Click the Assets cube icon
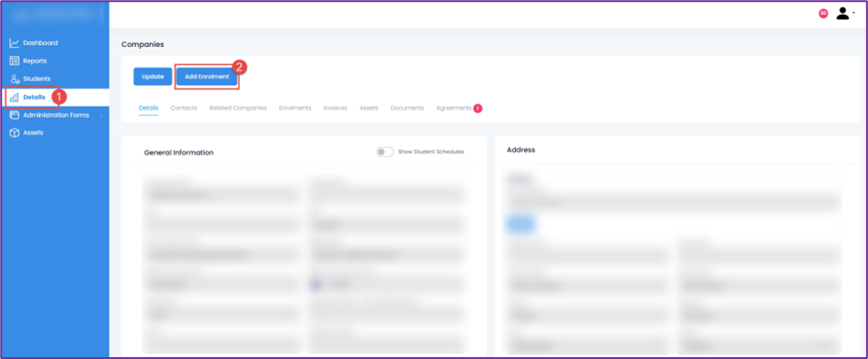868x359 pixels. coord(15,133)
